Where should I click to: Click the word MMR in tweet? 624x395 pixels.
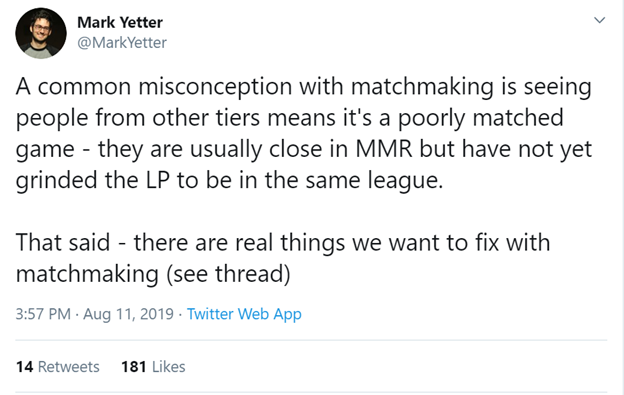(384, 149)
